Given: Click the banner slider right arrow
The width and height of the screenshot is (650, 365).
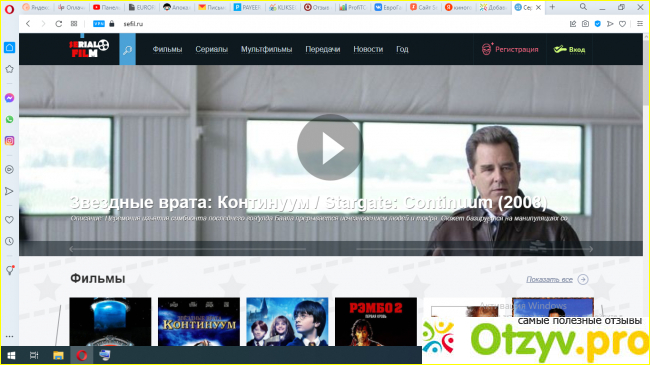Looking at the screenshot, I should (x=589, y=249).
